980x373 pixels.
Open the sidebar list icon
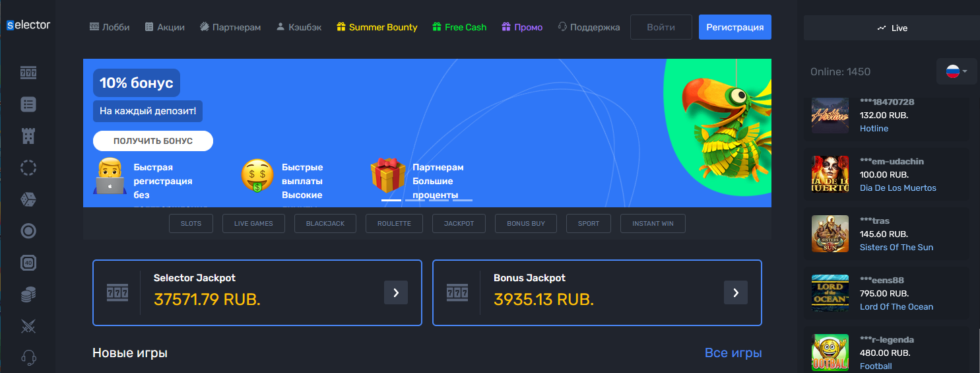[x=28, y=104]
